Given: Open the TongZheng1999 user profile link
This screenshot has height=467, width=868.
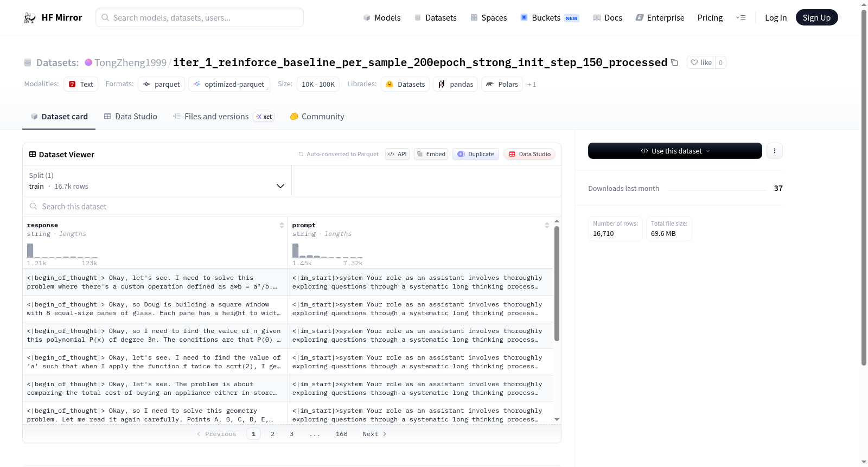Looking at the screenshot, I should tap(130, 63).
